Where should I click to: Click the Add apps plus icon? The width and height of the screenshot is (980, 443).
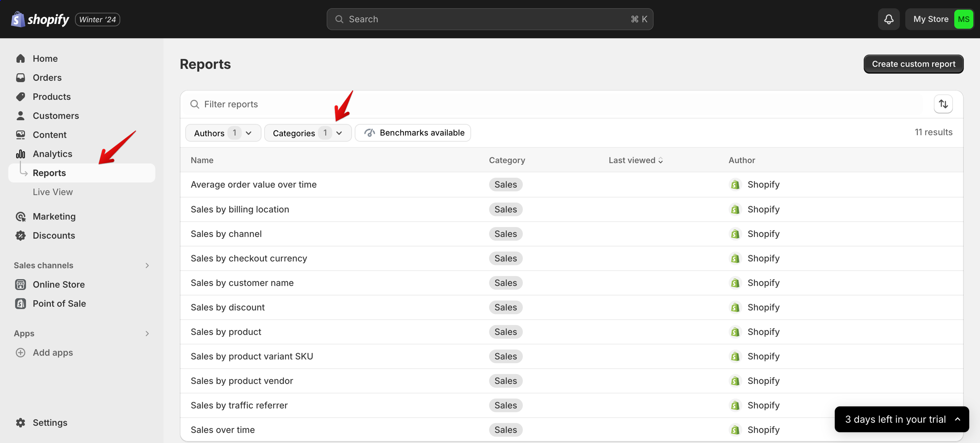tap(20, 352)
